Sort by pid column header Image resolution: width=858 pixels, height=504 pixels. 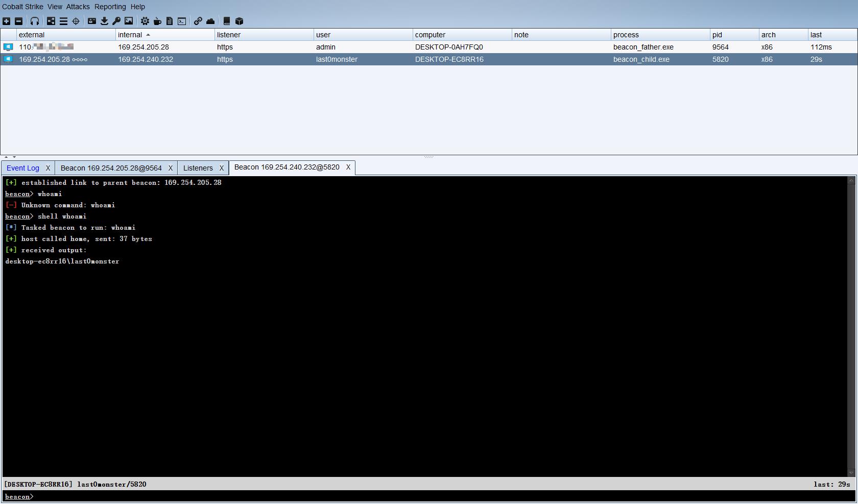[735, 35]
